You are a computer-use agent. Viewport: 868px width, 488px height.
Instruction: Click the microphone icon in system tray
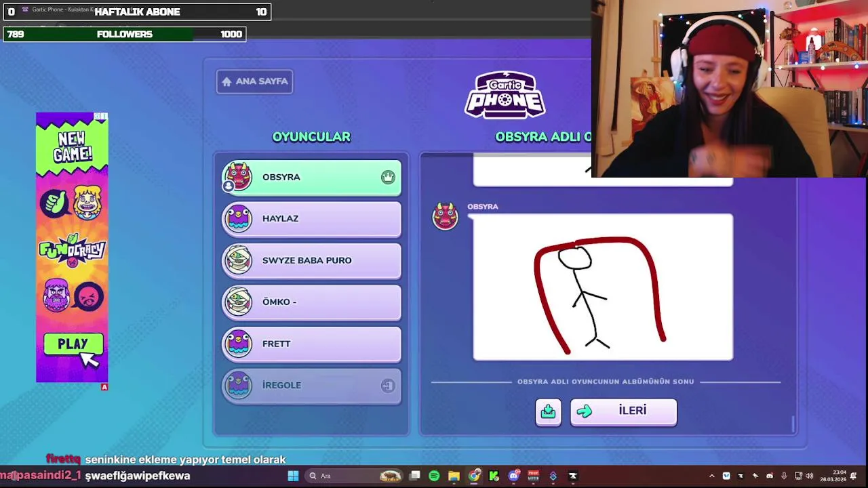(x=784, y=476)
